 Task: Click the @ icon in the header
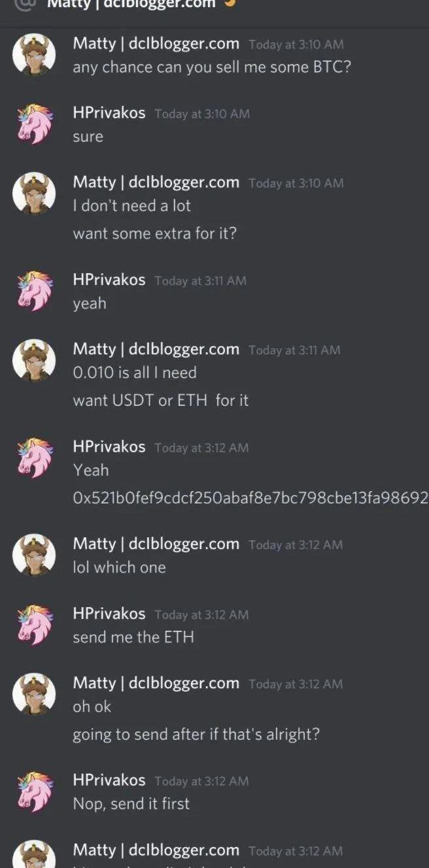point(24,3)
